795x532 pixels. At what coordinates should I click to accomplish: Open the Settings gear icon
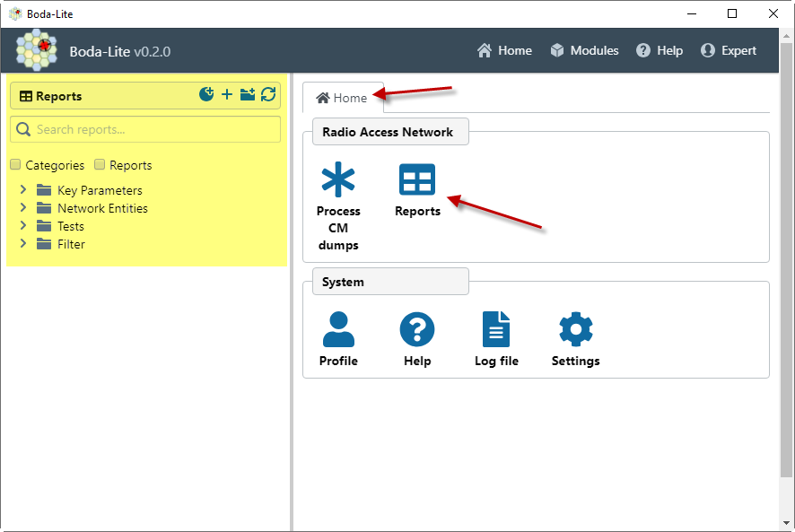[x=575, y=329]
